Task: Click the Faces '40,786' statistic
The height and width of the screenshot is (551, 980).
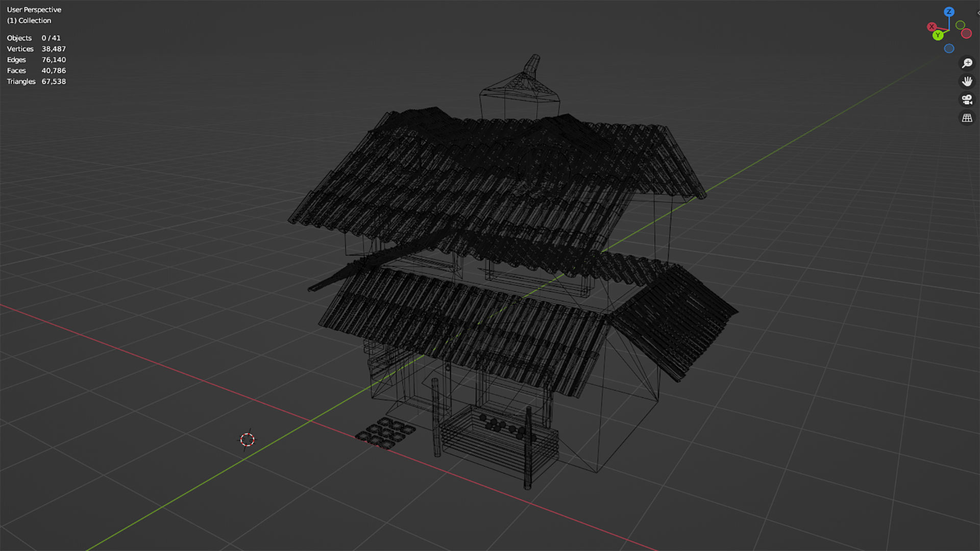Action: [x=54, y=70]
